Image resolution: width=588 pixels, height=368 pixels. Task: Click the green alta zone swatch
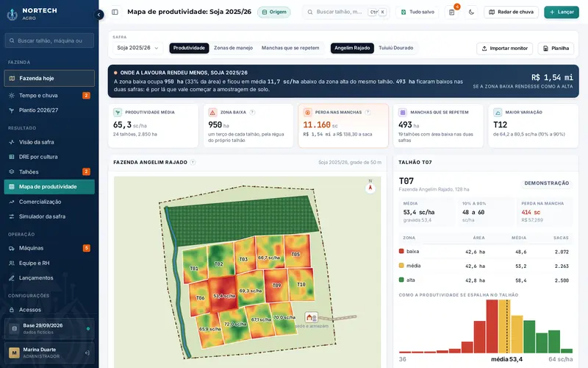click(x=401, y=280)
